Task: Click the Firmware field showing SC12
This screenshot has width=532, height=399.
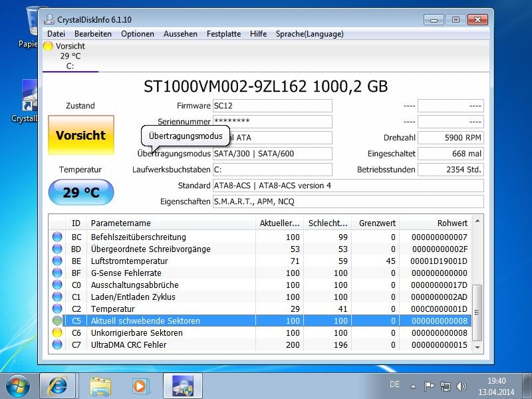Action: (x=273, y=106)
